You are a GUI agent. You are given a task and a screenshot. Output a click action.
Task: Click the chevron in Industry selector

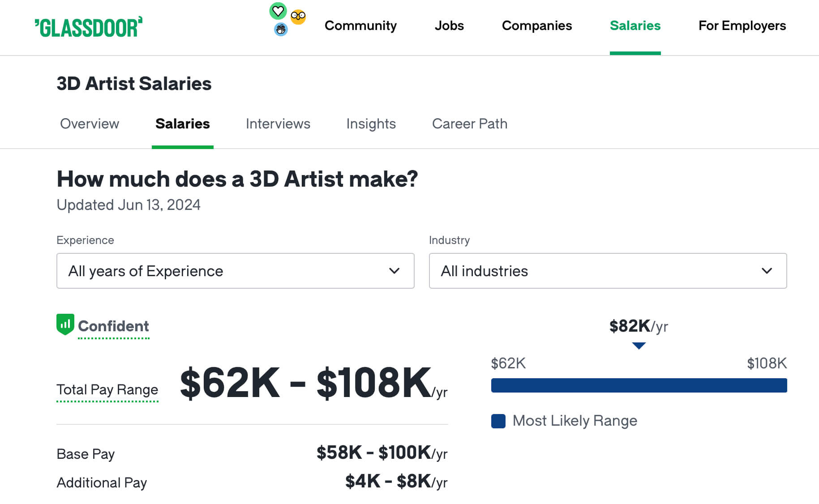click(x=767, y=271)
